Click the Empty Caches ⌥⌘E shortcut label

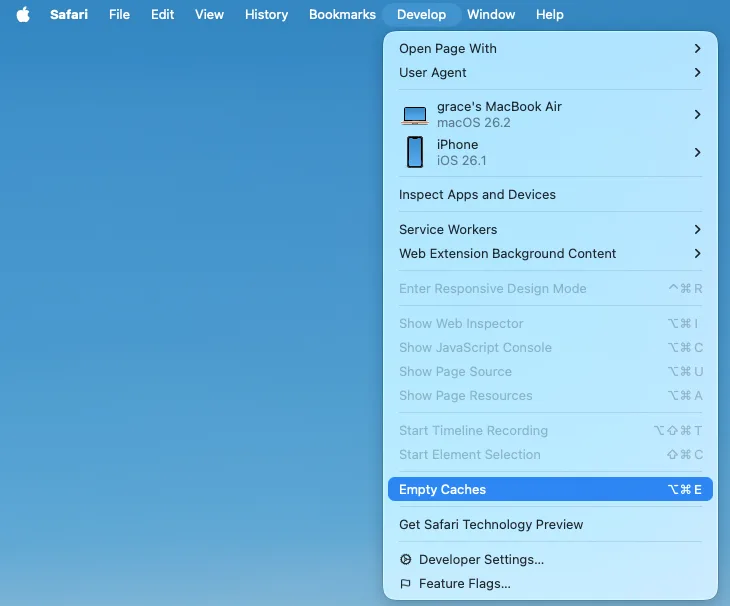point(684,490)
